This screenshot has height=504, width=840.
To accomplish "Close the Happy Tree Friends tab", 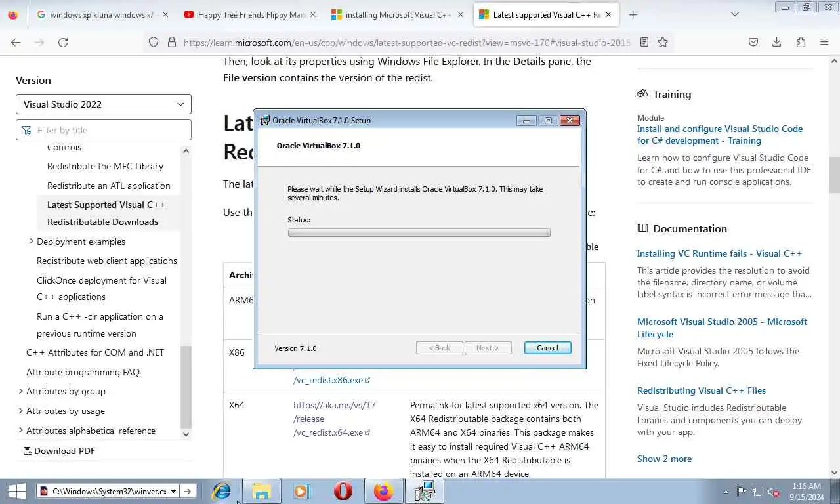I will pos(312,14).
